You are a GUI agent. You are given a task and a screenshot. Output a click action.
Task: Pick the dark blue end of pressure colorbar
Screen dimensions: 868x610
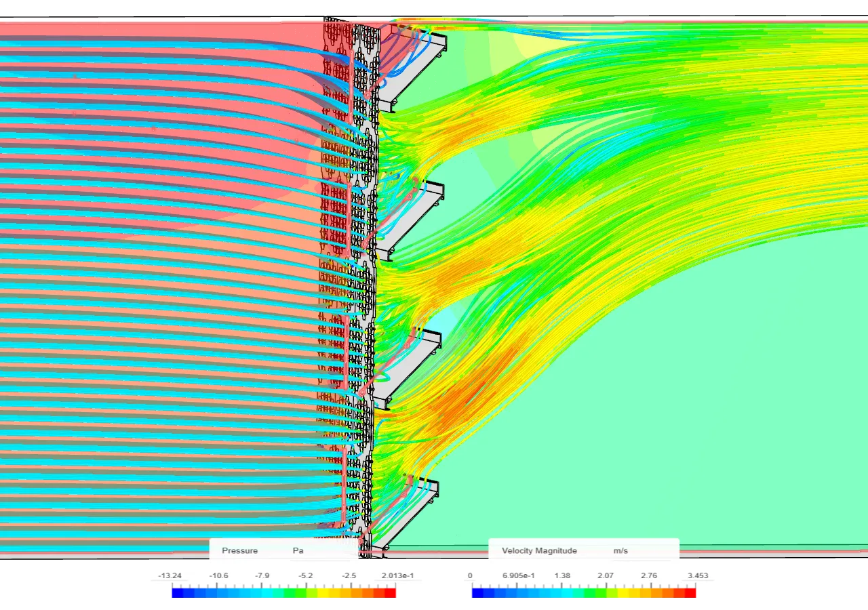coord(176,593)
